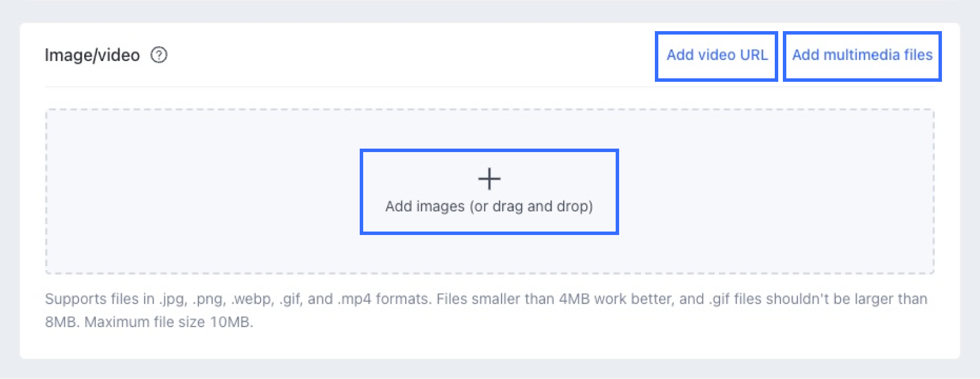Image resolution: width=980 pixels, height=379 pixels.
Task: Click the supported file formats description text
Action: 485,299
